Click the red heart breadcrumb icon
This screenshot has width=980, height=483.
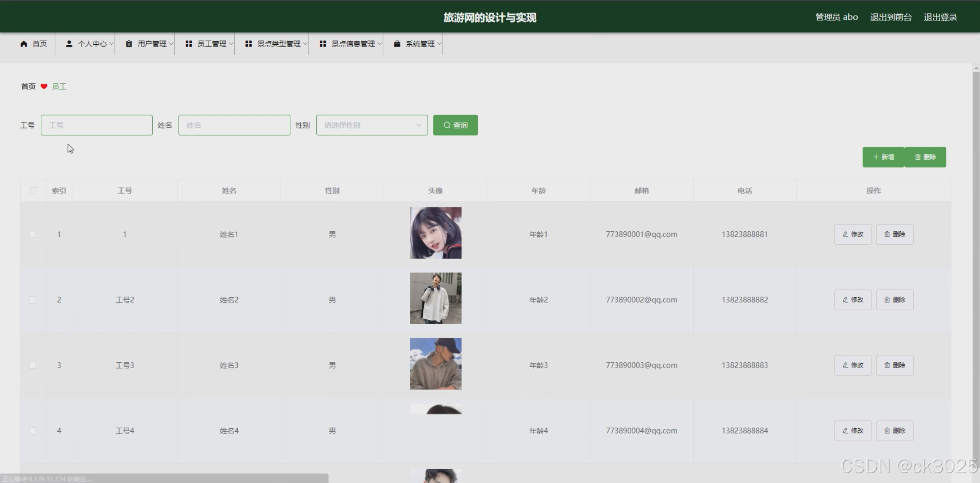pos(44,86)
